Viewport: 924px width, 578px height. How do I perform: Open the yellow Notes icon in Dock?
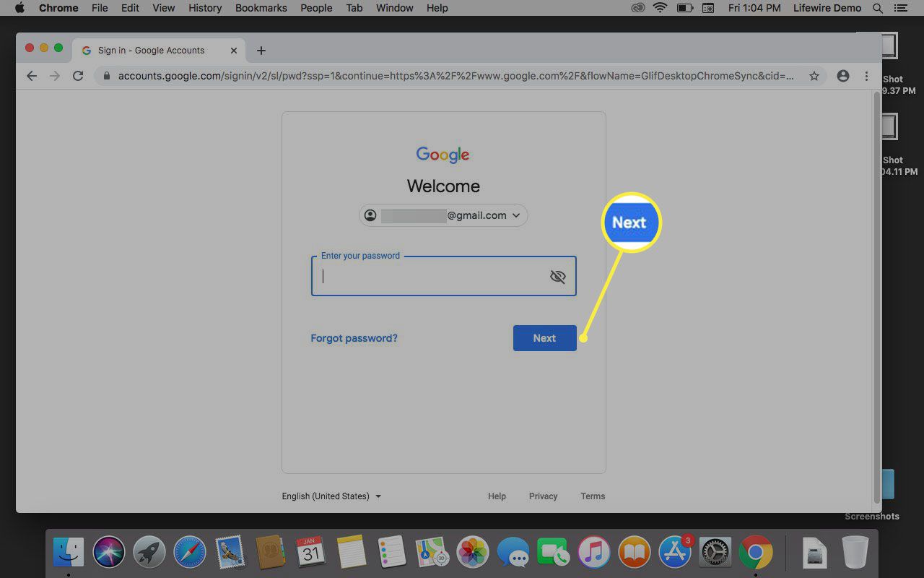tap(352, 553)
